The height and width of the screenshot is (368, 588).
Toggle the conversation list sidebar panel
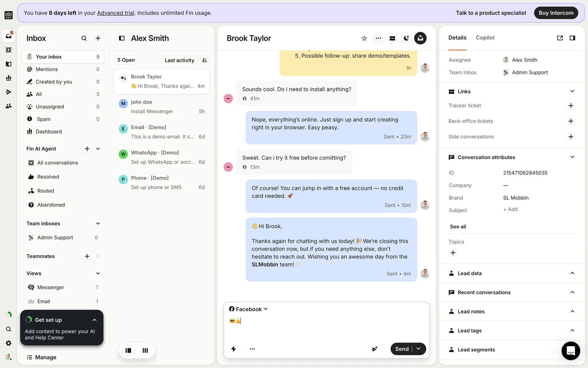click(x=122, y=38)
